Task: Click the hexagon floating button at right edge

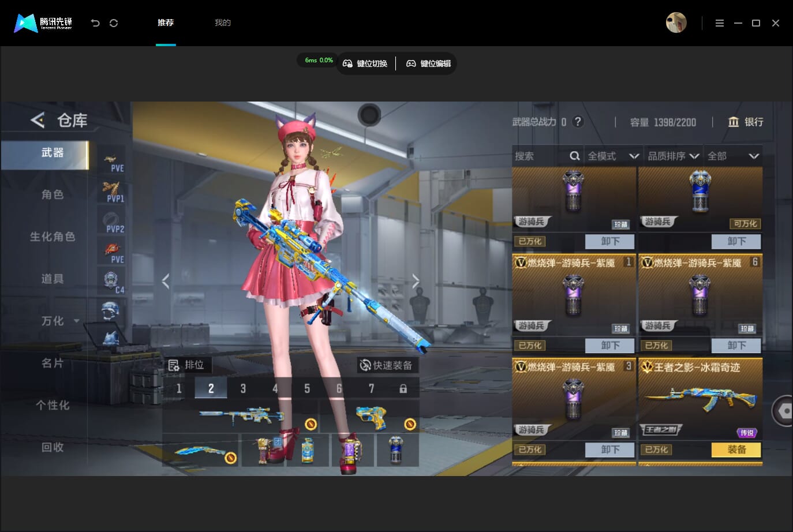Action: 783,411
